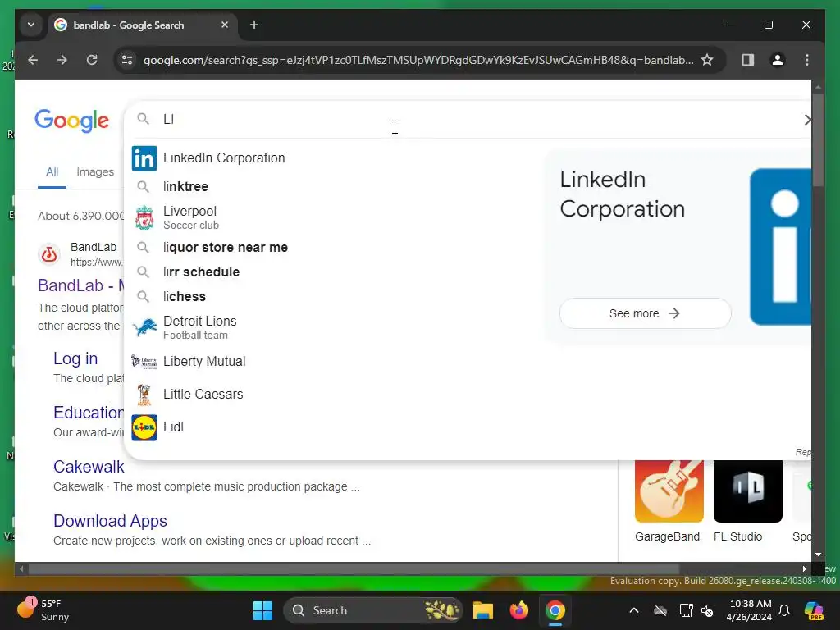Click the Chrome address bar URL
Viewport: 840px width, 630px height.
(x=418, y=60)
